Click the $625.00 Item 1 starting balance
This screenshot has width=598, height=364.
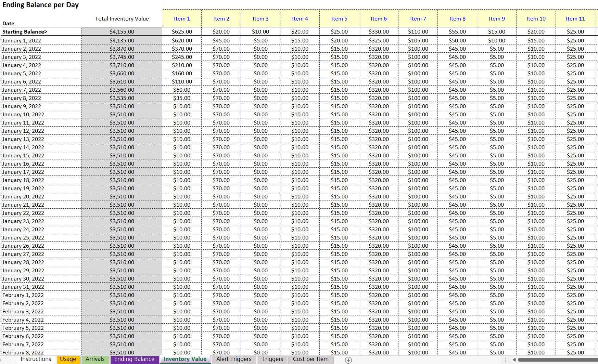coord(182,31)
